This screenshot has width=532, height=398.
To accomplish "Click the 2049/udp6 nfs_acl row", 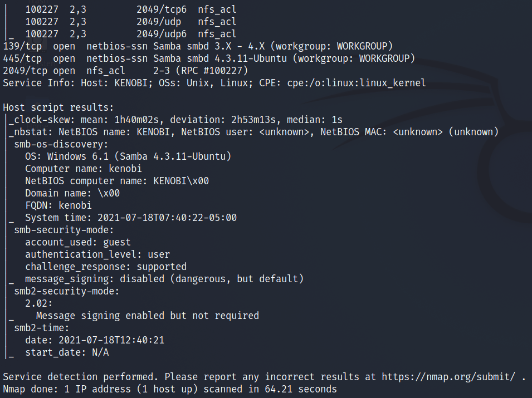I will (131, 34).
